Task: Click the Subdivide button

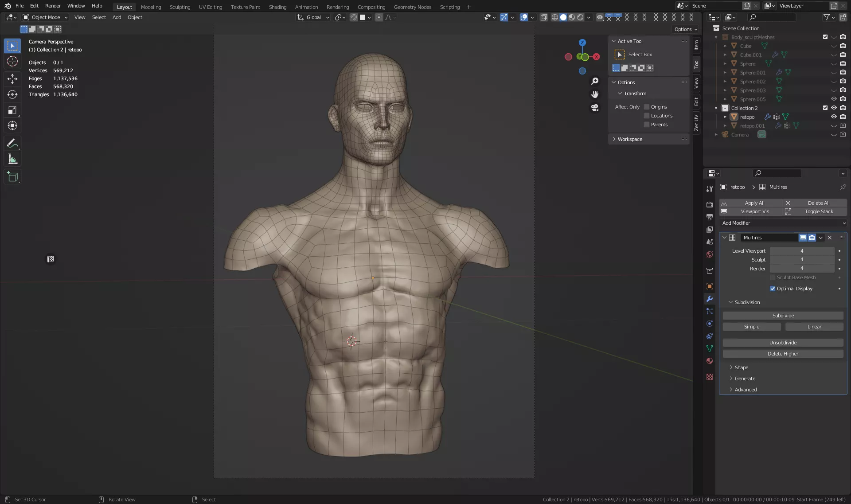Action: 783,316
